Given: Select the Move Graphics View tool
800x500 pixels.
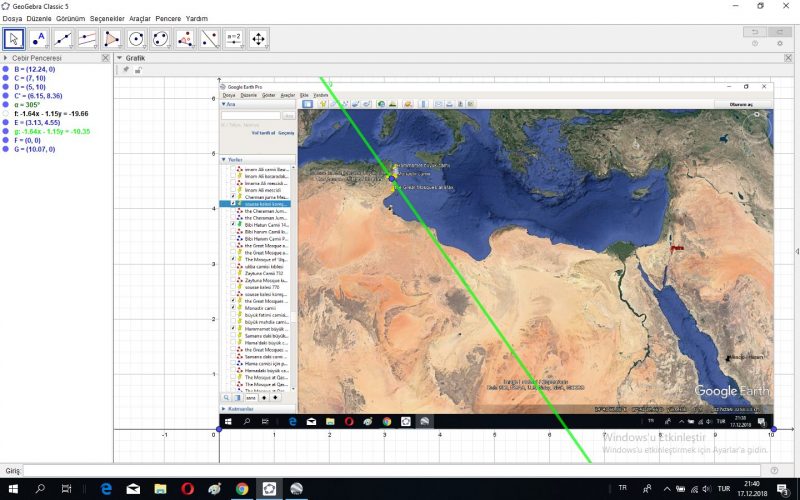Looking at the screenshot, I should tap(259, 39).
